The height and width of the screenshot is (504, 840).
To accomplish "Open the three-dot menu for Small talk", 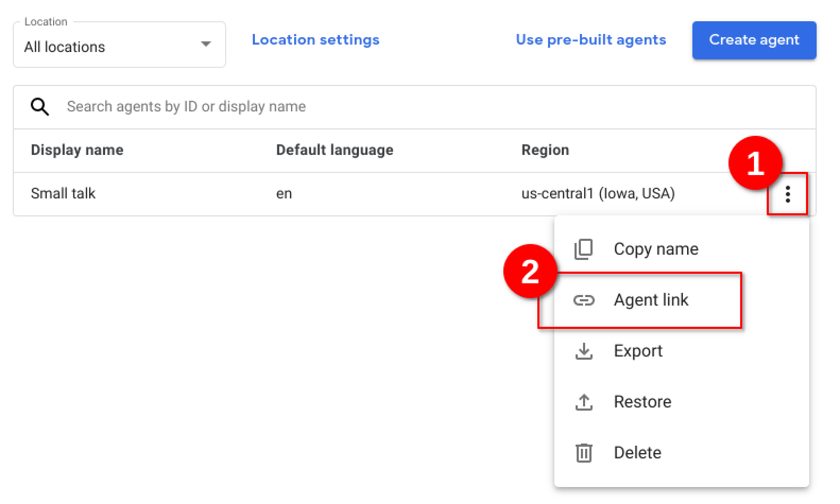I will 787,194.
